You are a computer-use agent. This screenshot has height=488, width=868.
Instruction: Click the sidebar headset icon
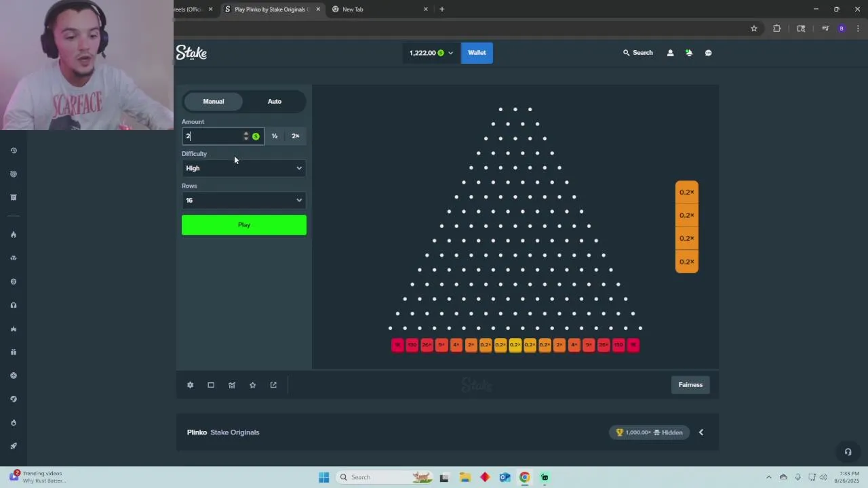click(x=14, y=305)
